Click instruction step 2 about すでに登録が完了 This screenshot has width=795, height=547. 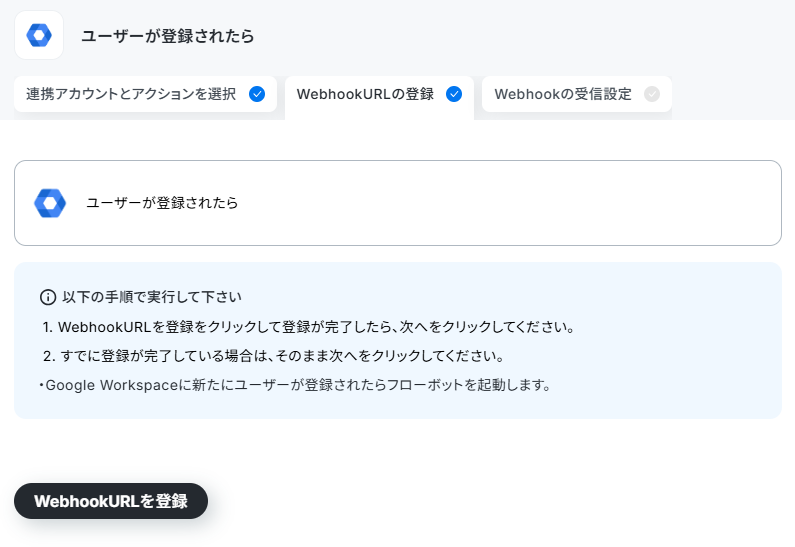[x=273, y=356]
